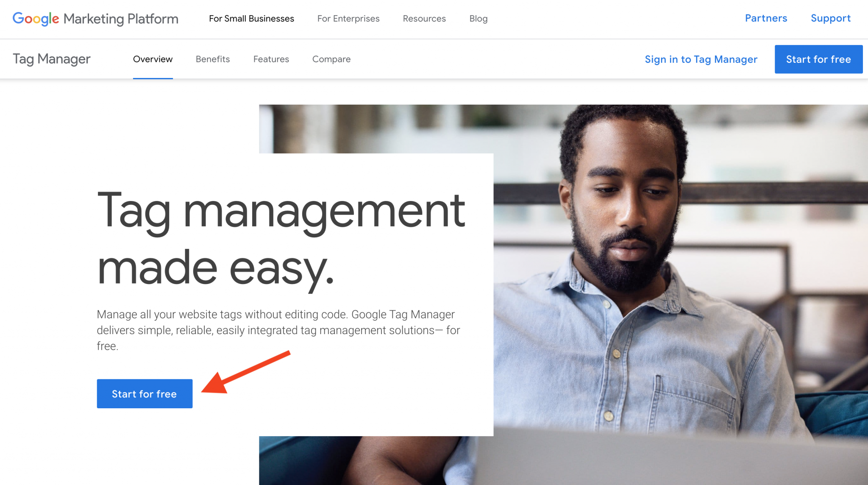
Task: Sign in to Tag Manager
Action: point(701,59)
